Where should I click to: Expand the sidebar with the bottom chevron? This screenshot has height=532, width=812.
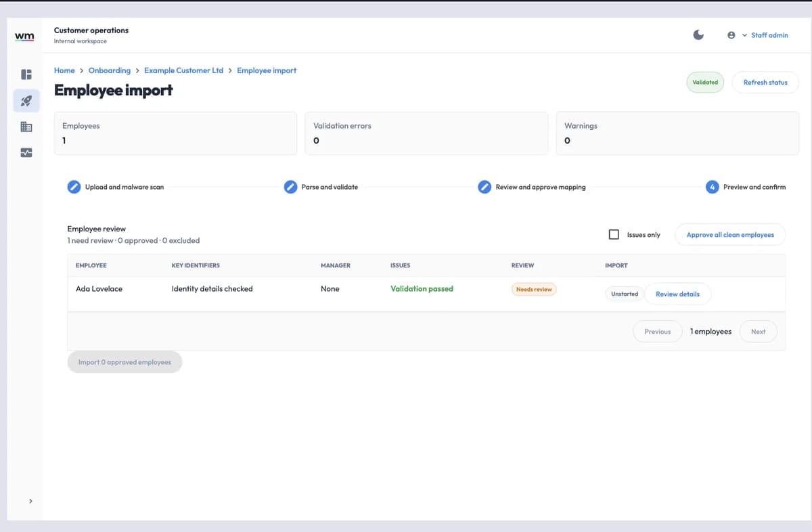click(30, 501)
